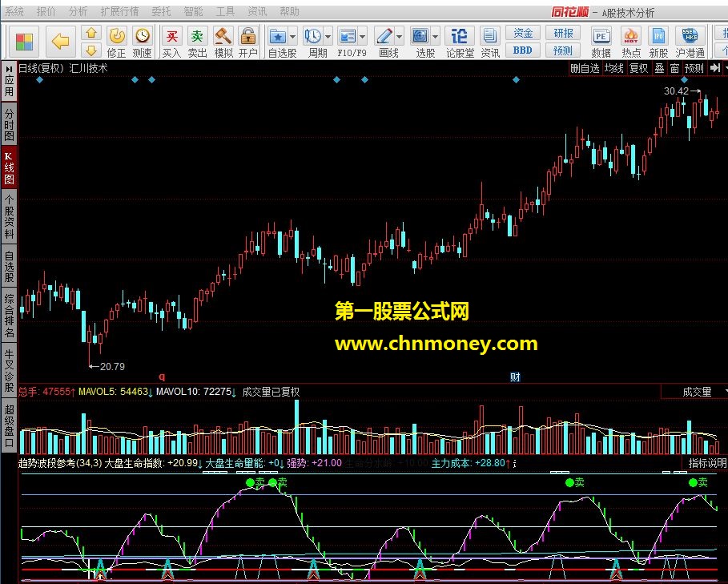This screenshot has width=728, height=584.
Task: Open the 新股 IPO icon
Action: 658,42
